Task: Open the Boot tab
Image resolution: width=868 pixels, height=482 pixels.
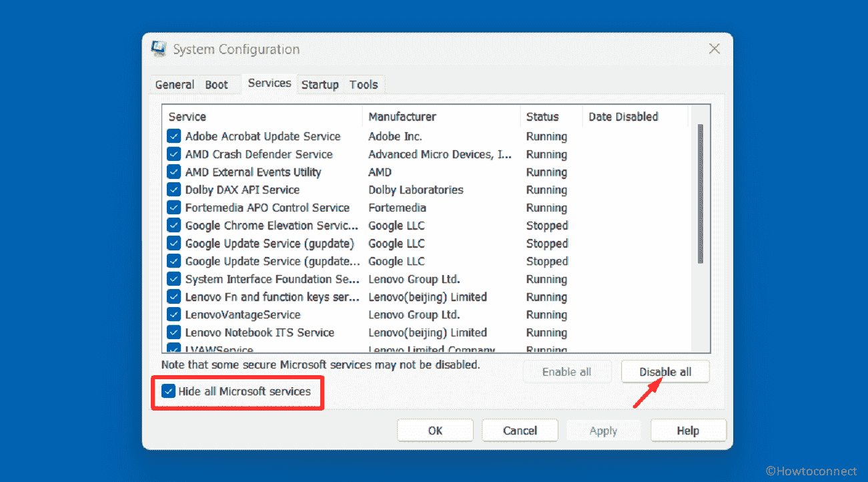Action: [x=217, y=85]
